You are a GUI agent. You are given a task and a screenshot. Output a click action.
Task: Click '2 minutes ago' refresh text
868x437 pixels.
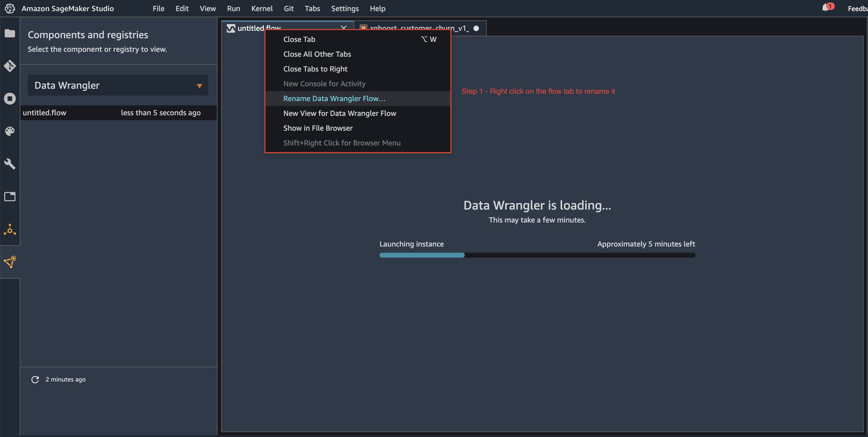pyautogui.click(x=65, y=379)
